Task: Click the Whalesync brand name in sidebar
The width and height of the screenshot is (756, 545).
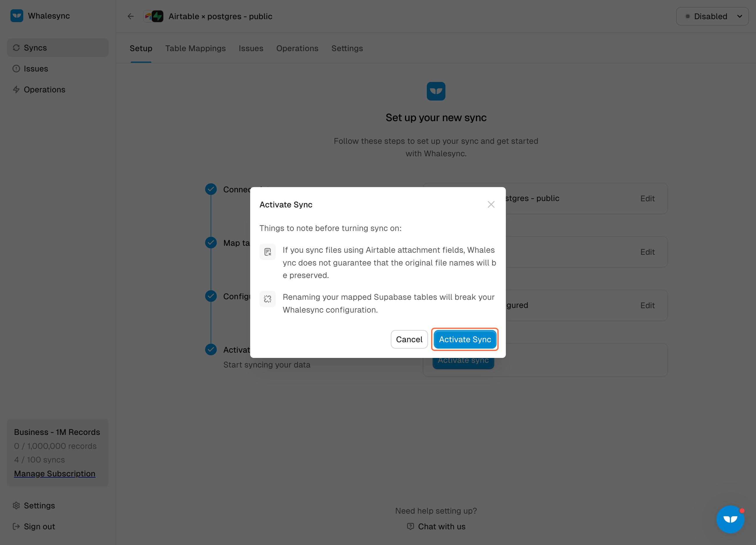Action: 49,16
